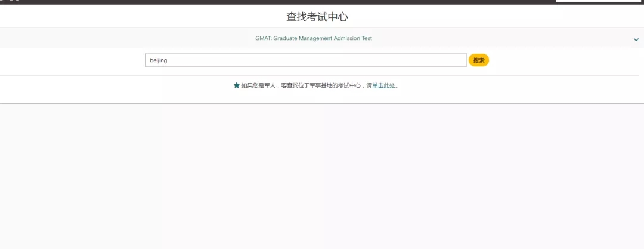This screenshot has width=644, height=249.
Task: Click the star icon beside military notice
Action: point(237,85)
